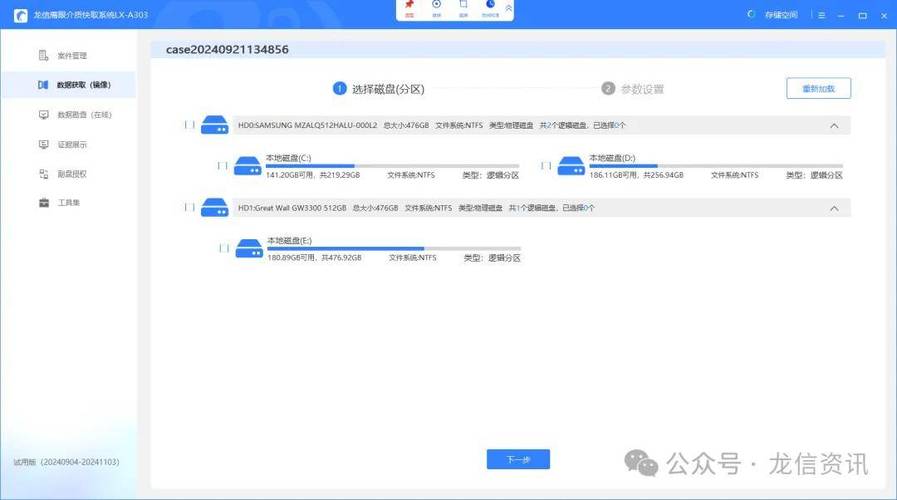
Task: Click the 本地磁盘(D:) usage bar
Action: click(715, 166)
